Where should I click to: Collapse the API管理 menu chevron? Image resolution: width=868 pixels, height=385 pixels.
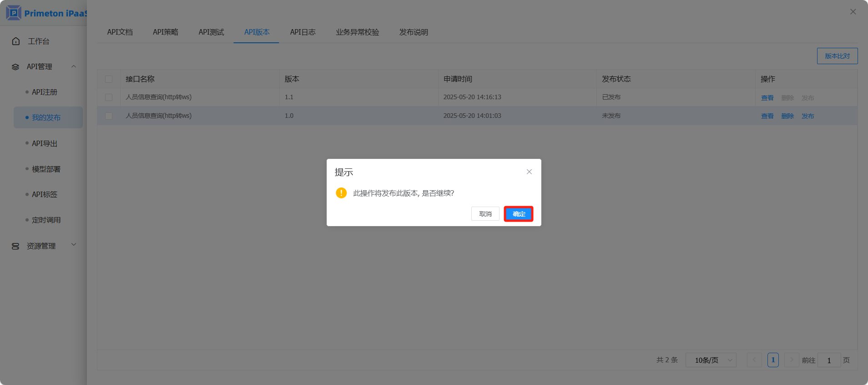point(74,66)
